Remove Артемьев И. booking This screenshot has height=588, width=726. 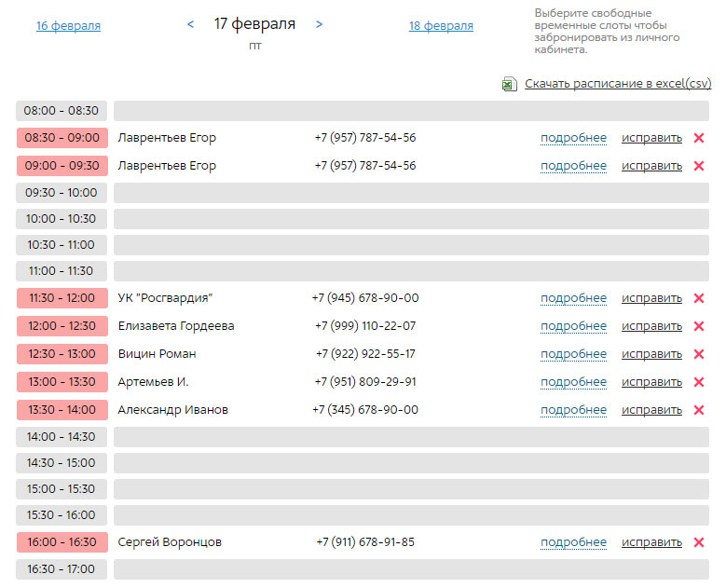coord(699,382)
